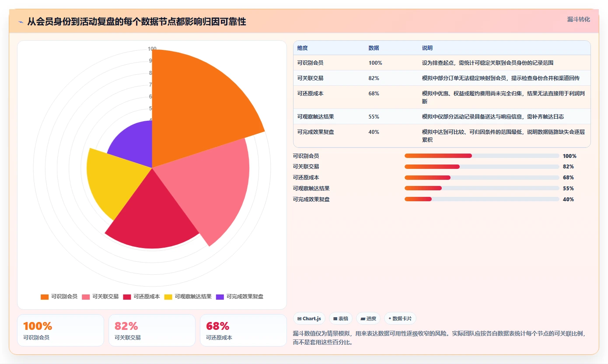Click the 可观察触达结果 progress bar

[x=482, y=189]
